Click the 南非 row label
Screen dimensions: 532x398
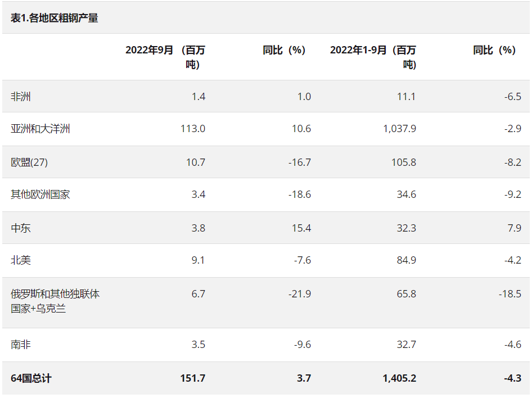coord(21,345)
